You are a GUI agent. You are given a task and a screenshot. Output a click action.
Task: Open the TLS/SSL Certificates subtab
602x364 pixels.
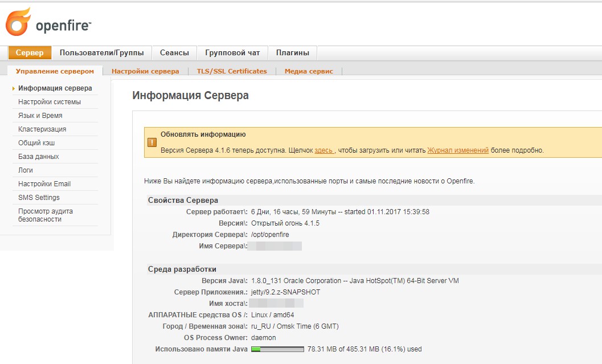(232, 71)
